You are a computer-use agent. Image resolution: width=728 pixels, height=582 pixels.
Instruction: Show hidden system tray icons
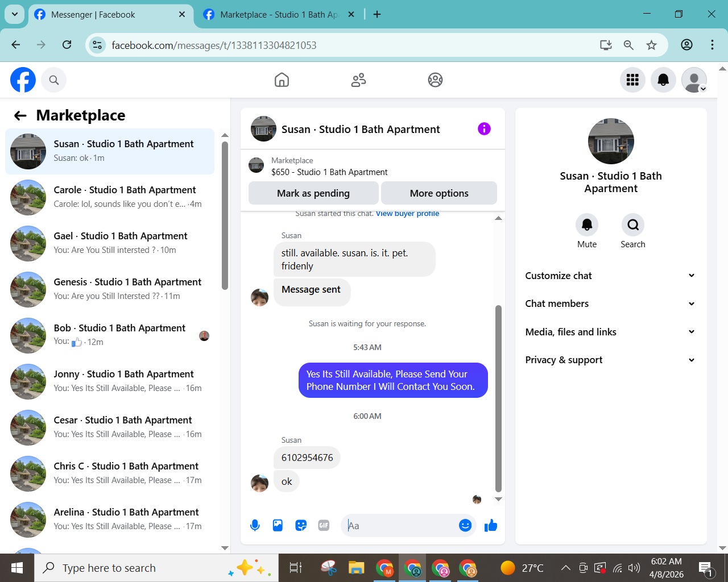coord(565,568)
